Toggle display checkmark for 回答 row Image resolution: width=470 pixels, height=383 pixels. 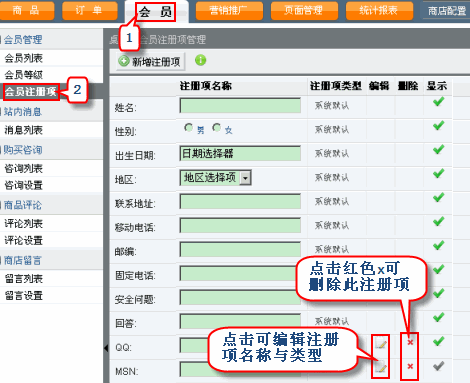tap(439, 317)
